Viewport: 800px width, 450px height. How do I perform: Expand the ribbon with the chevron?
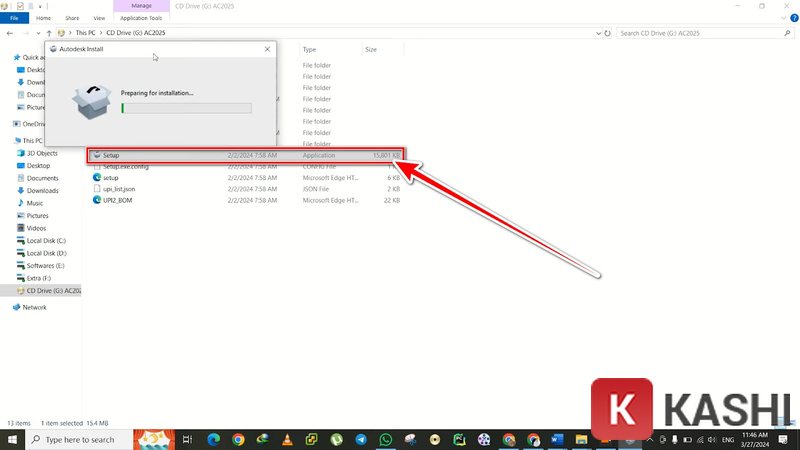(784, 18)
